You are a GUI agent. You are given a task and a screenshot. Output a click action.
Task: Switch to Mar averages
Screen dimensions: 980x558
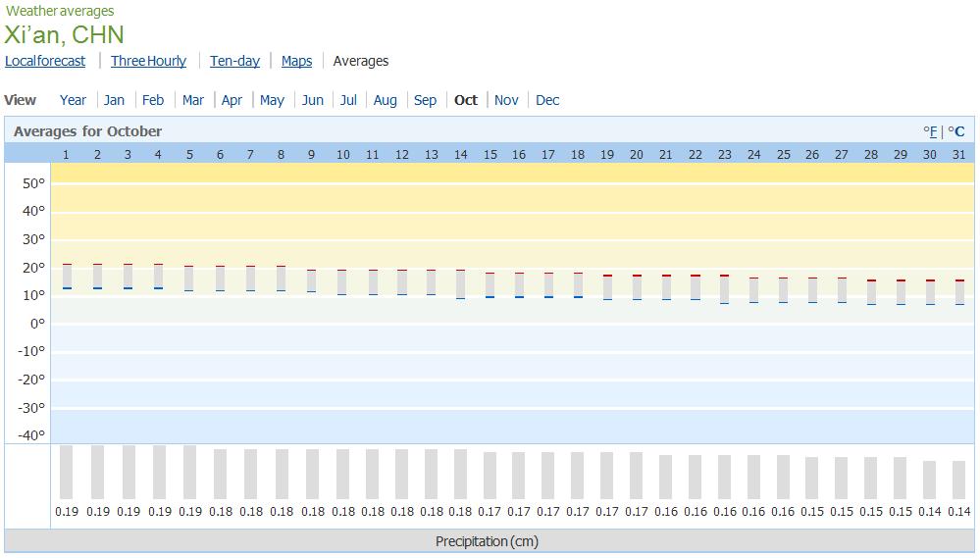click(x=193, y=100)
